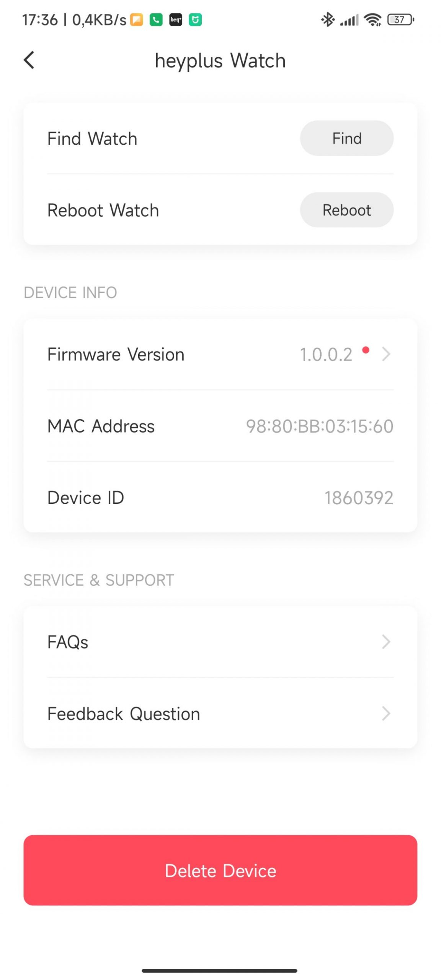Tap the green phone call notification icon
The width and height of the screenshot is (441, 980).
click(156, 20)
